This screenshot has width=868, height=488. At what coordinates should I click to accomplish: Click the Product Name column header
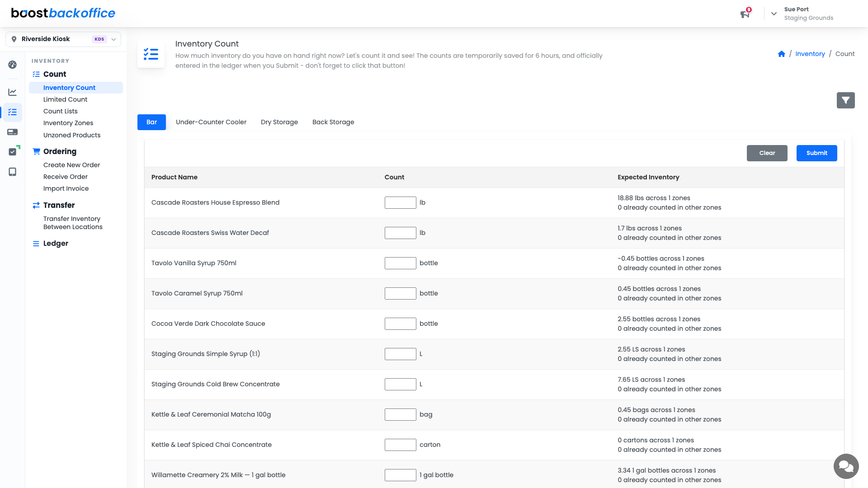(175, 177)
